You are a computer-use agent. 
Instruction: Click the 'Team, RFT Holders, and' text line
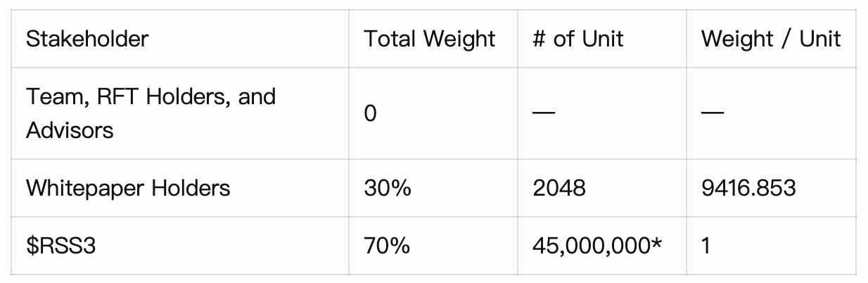point(151,96)
